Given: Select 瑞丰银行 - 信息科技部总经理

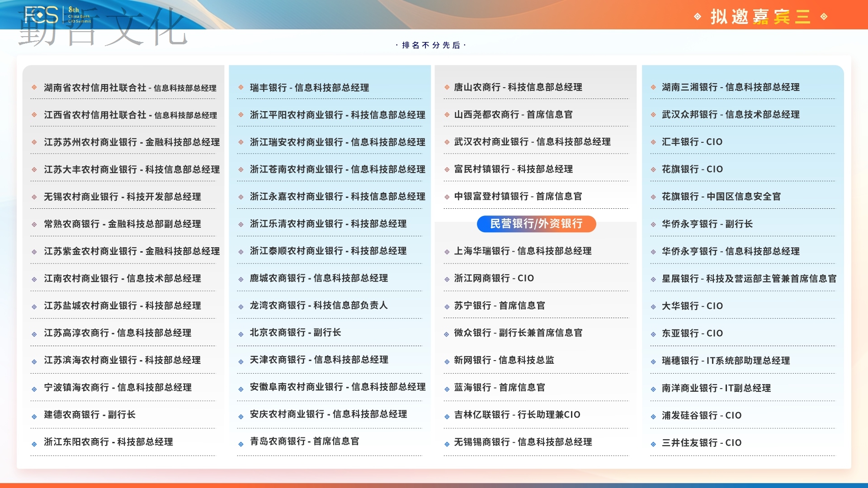Looking at the screenshot, I should click(x=310, y=88).
